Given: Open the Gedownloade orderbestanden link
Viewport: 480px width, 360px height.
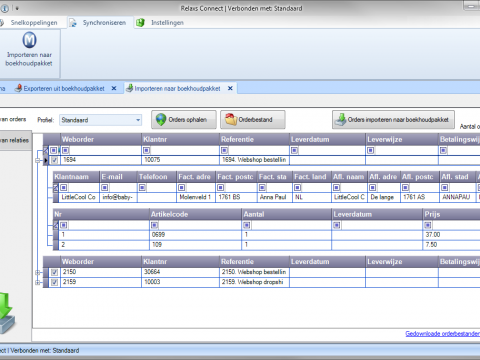Looking at the screenshot, I should click(443, 334).
